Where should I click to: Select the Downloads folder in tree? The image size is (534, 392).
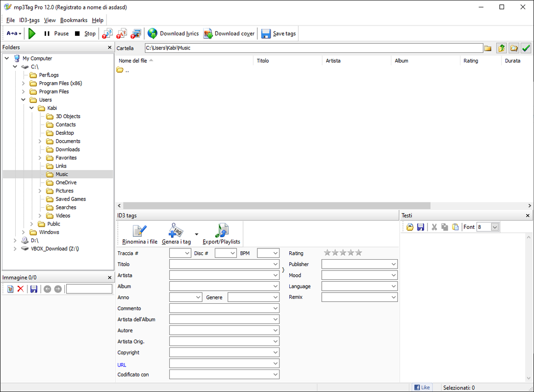click(x=68, y=149)
